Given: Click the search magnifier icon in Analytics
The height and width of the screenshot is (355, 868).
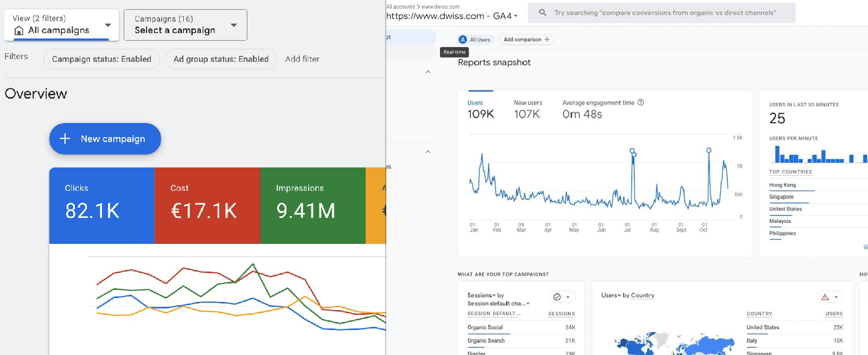Looking at the screenshot, I should [x=542, y=12].
